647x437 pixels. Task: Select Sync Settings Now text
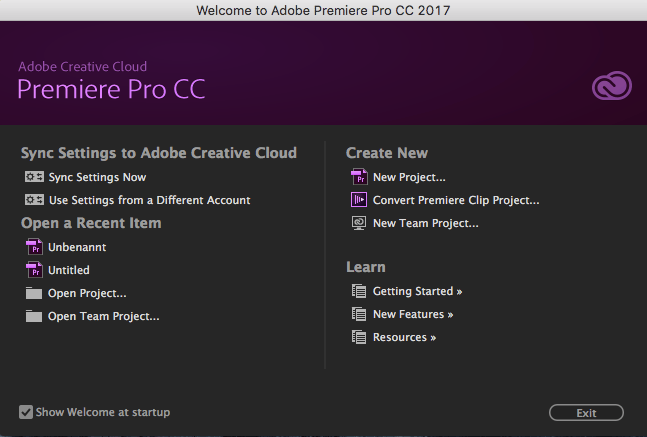pyautogui.click(x=97, y=177)
